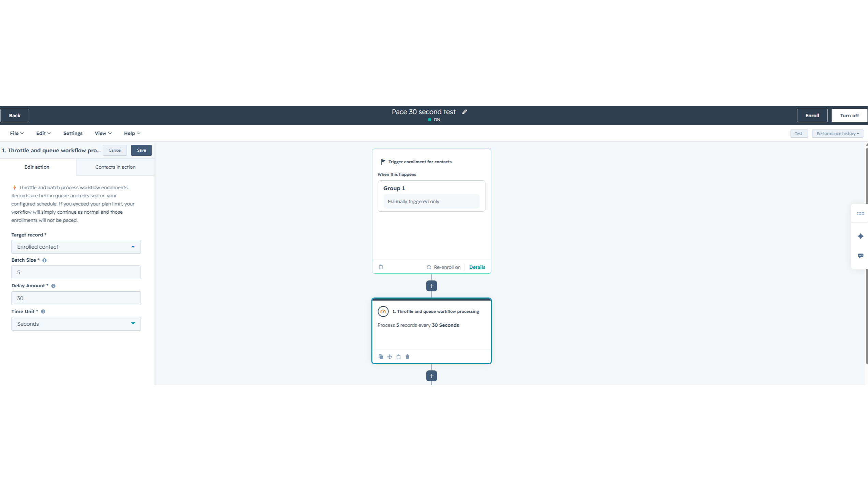Click the Enroll button
The image size is (868, 488).
coord(812,116)
